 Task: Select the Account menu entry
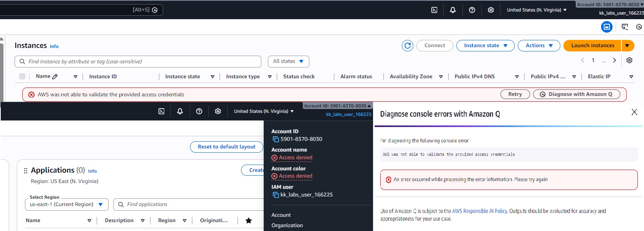pos(281,215)
